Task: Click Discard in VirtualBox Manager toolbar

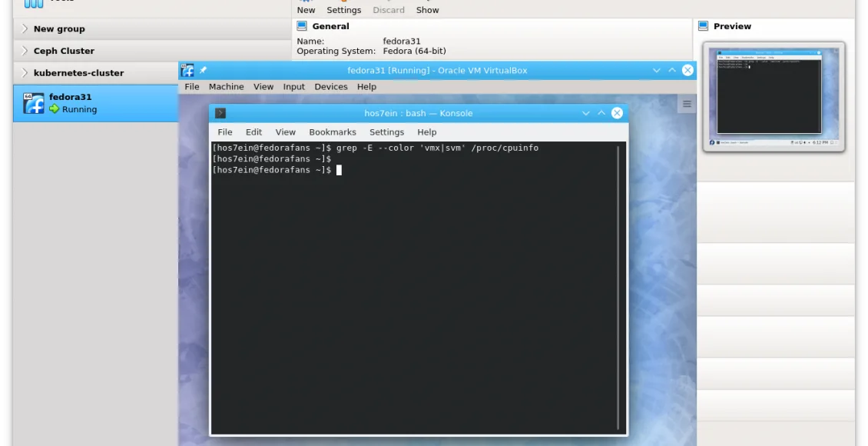Action: pyautogui.click(x=389, y=10)
